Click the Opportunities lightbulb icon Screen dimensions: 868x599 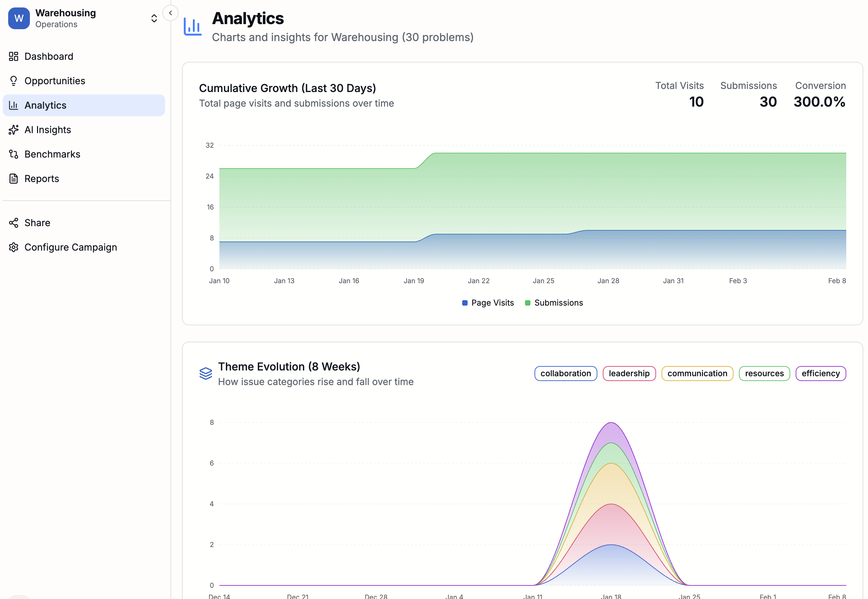(x=14, y=81)
